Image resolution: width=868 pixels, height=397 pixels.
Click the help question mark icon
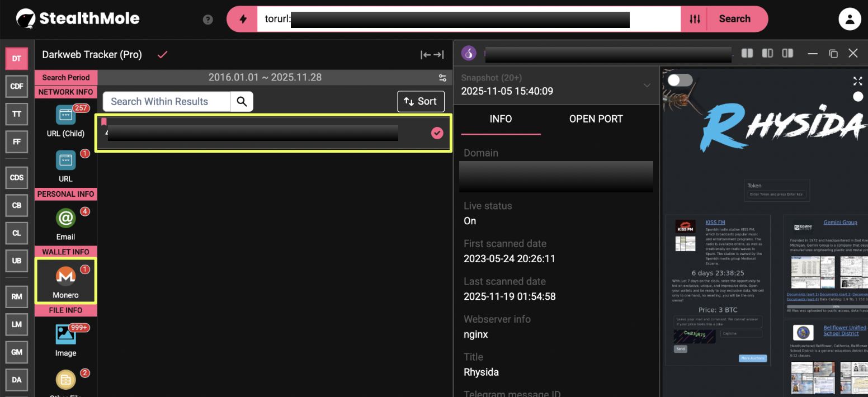pos(208,20)
